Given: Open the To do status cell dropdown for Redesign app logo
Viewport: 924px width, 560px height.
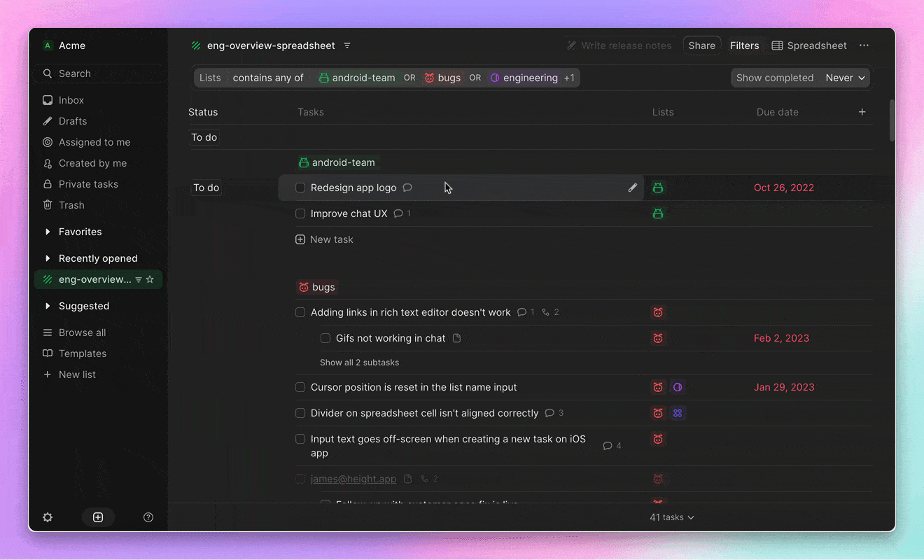Looking at the screenshot, I should [x=206, y=188].
